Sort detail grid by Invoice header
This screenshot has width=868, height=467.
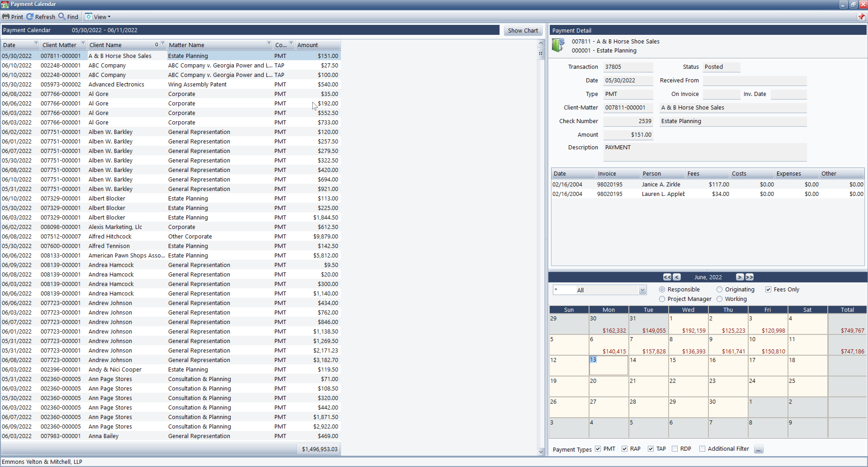618,174
